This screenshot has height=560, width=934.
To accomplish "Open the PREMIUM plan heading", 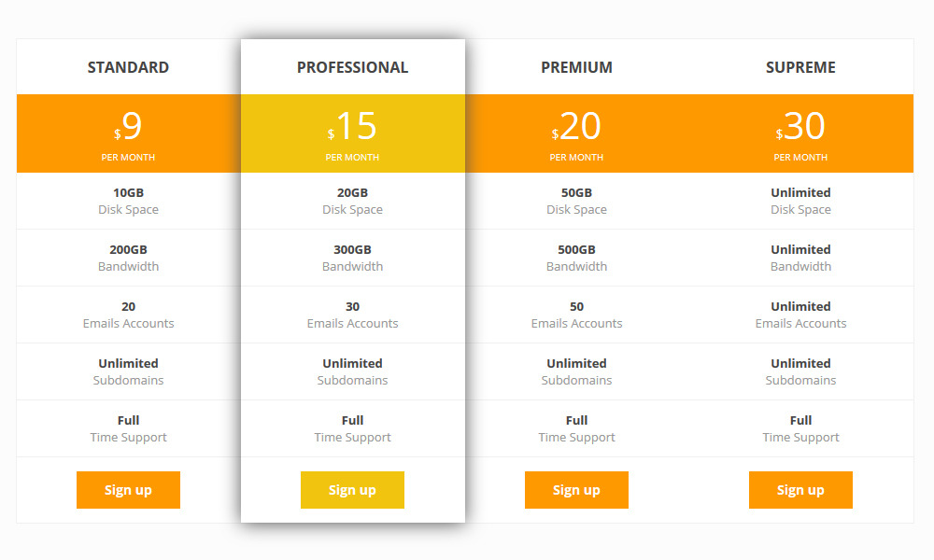I will pyautogui.click(x=576, y=67).
